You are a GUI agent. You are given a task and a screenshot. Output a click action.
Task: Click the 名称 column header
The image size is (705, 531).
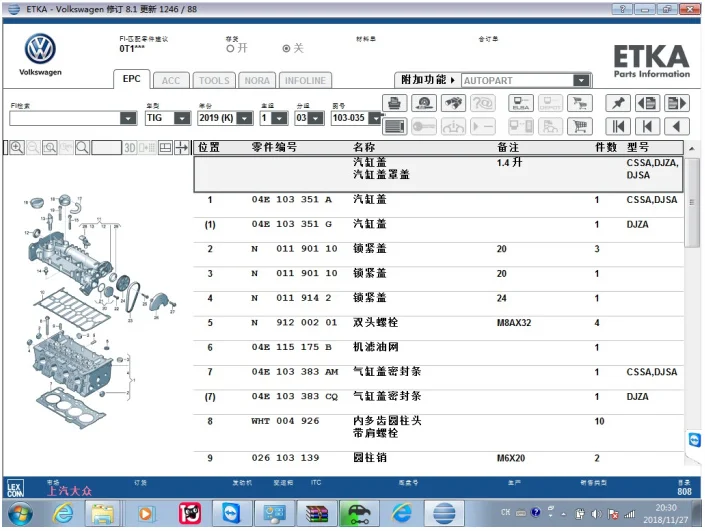364,147
